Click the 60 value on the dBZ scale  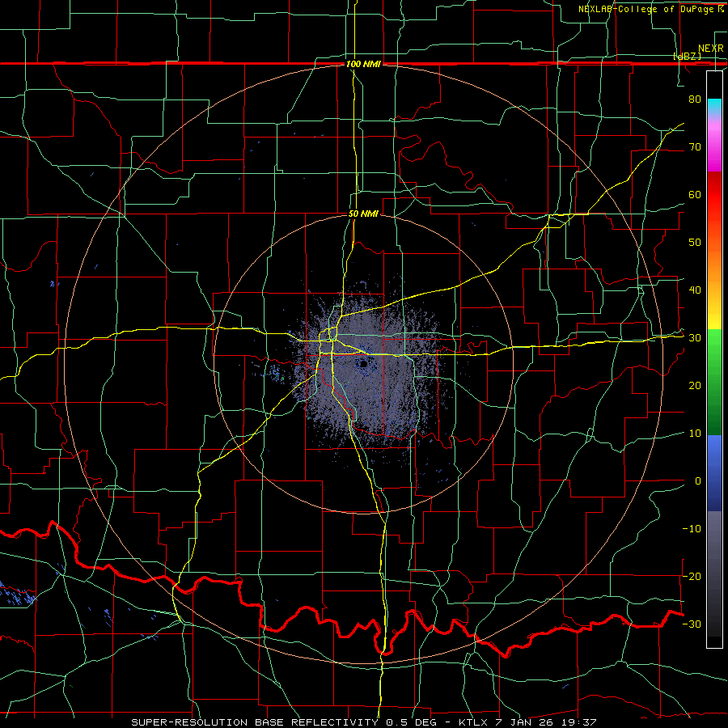[x=695, y=195]
